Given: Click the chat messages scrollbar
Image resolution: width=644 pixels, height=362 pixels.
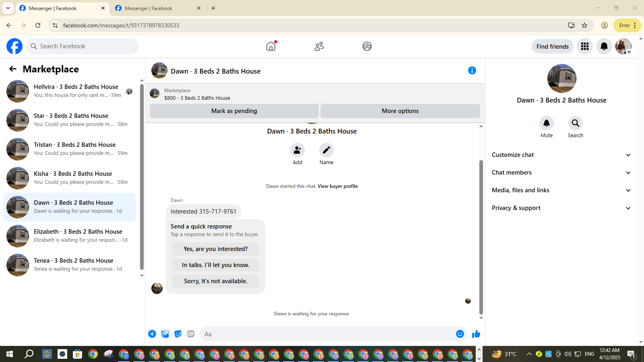Looking at the screenshot, I should pyautogui.click(x=481, y=237).
